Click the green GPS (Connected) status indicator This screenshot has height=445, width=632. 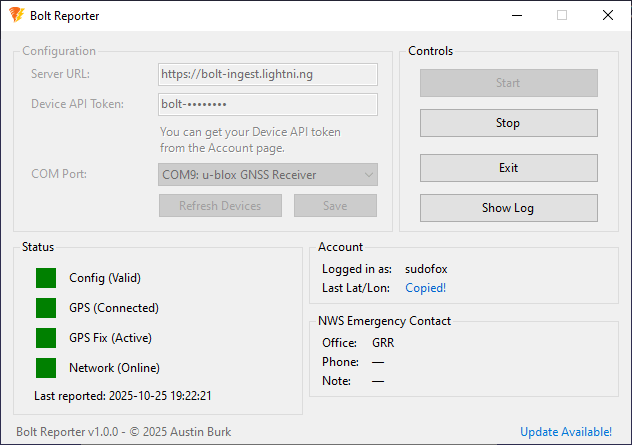pyautogui.click(x=46, y=308)
